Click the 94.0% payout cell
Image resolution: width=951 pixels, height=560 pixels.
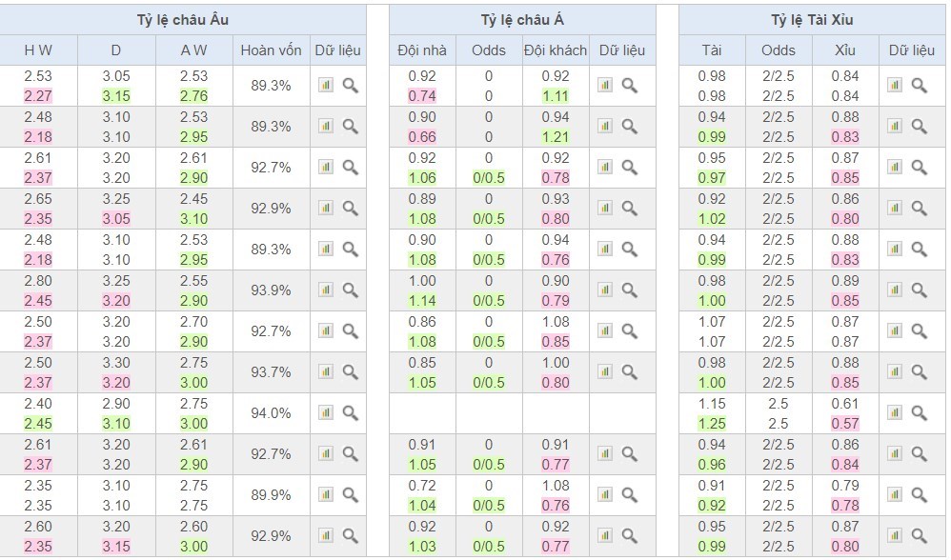tap(271, 412)
